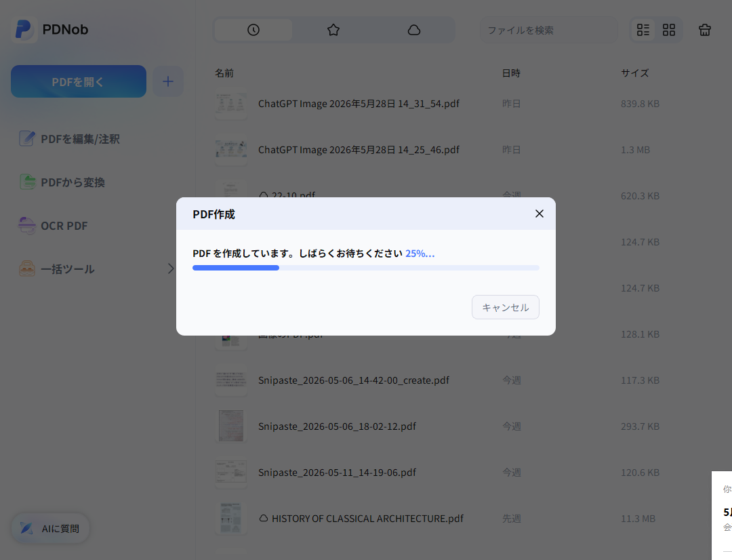Image resolution: width=732 pixels, height=560 pixels.
Task: Click thumbnail of HISTORY OF CLASSICAL ARCHITECTURE.pdf
Action: pyautogui.click(x=231, y=519)
